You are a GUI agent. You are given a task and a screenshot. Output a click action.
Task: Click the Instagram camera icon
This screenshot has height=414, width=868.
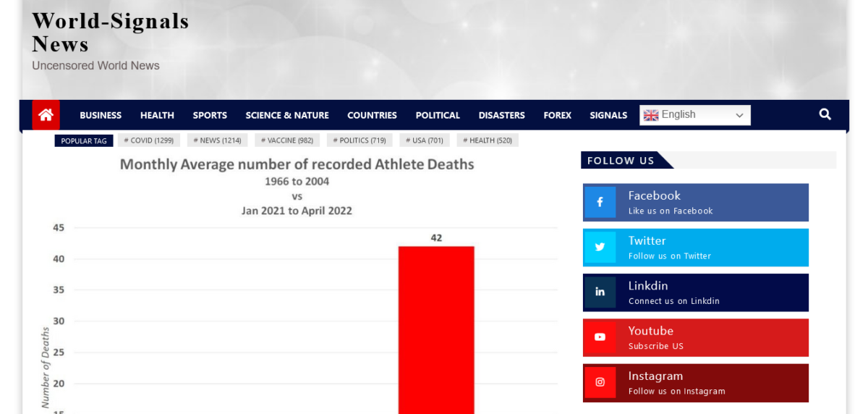point(600,382)
